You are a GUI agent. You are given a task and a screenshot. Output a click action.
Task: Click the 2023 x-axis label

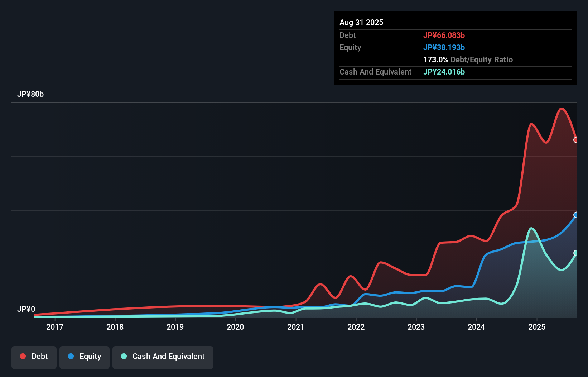click(x=416, y=327)
